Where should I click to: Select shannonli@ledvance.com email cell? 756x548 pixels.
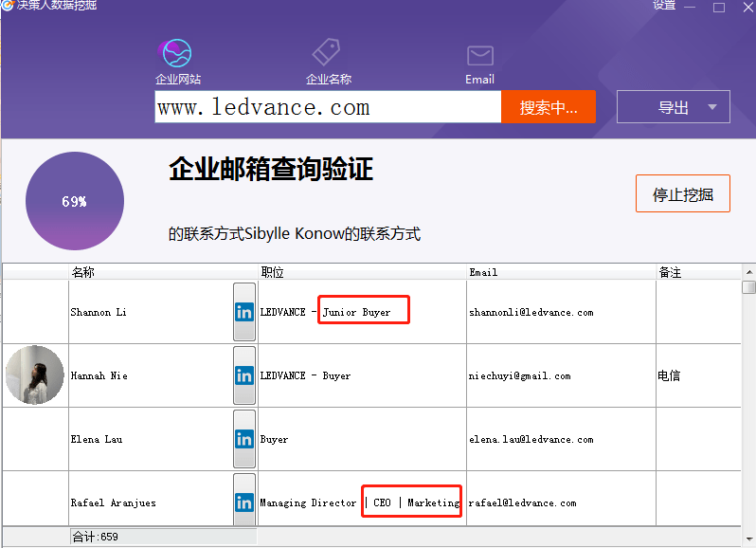click(x=531, y=312)
